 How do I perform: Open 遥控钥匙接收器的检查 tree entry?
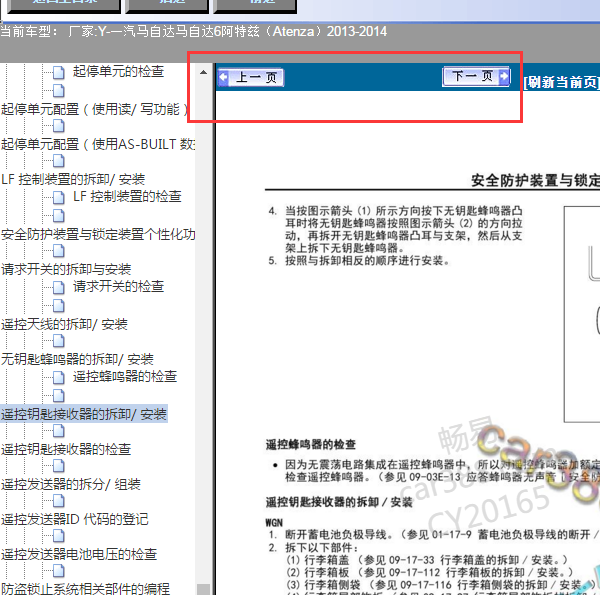66,449
